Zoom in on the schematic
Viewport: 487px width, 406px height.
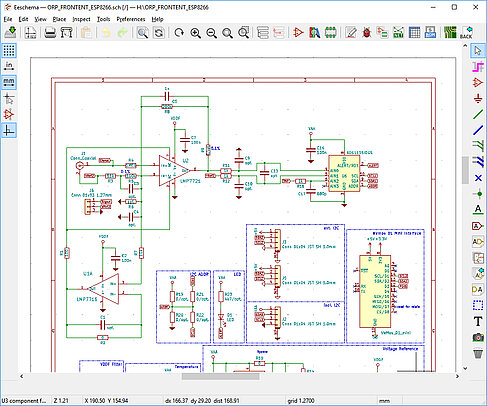click(x=196, y=33)
